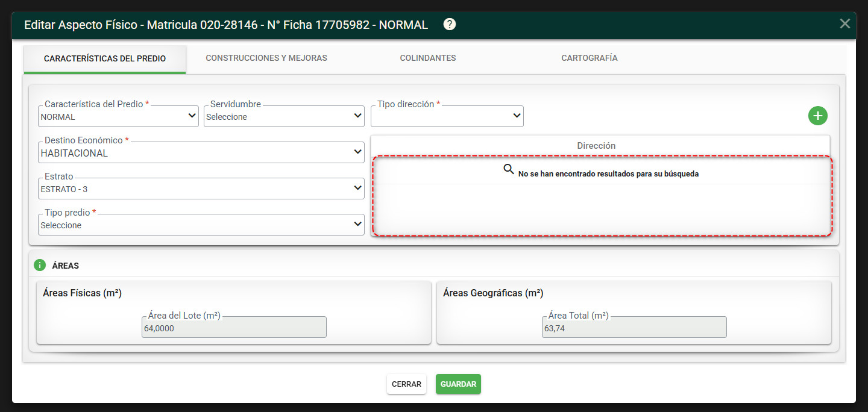Screen dimensions: 868x412
Task: Click the Área del Lote field
Action: [x=234, y=327]
